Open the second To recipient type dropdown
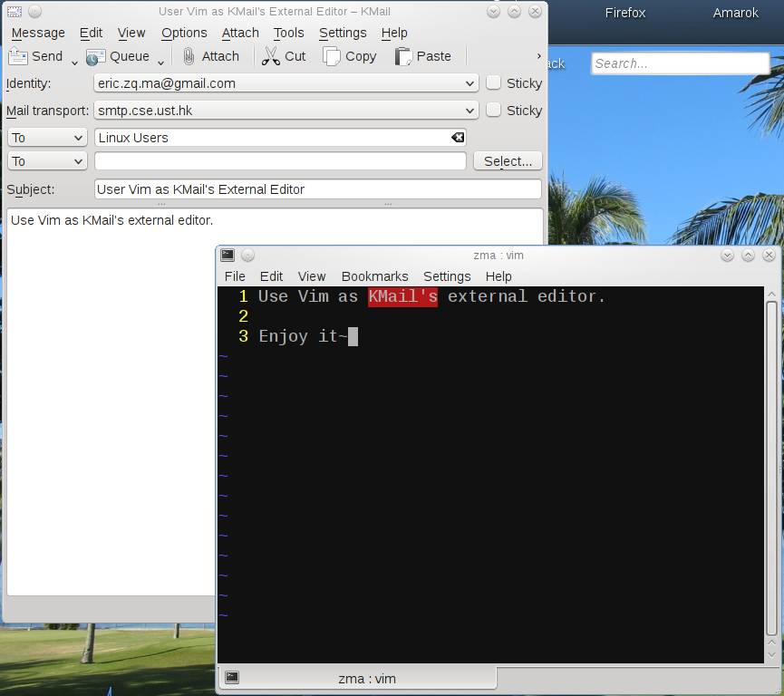The image size is (784, 696). pyautogui.click(x=47, y=161)
